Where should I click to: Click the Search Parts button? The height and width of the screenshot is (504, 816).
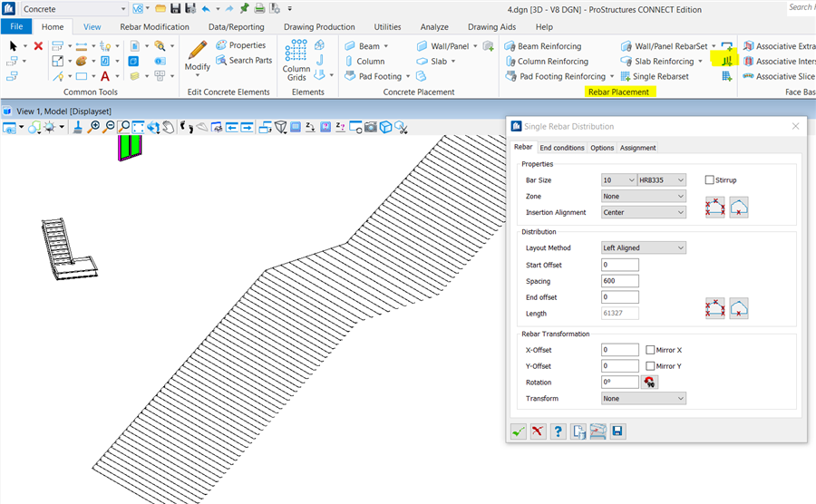(243, 61)
